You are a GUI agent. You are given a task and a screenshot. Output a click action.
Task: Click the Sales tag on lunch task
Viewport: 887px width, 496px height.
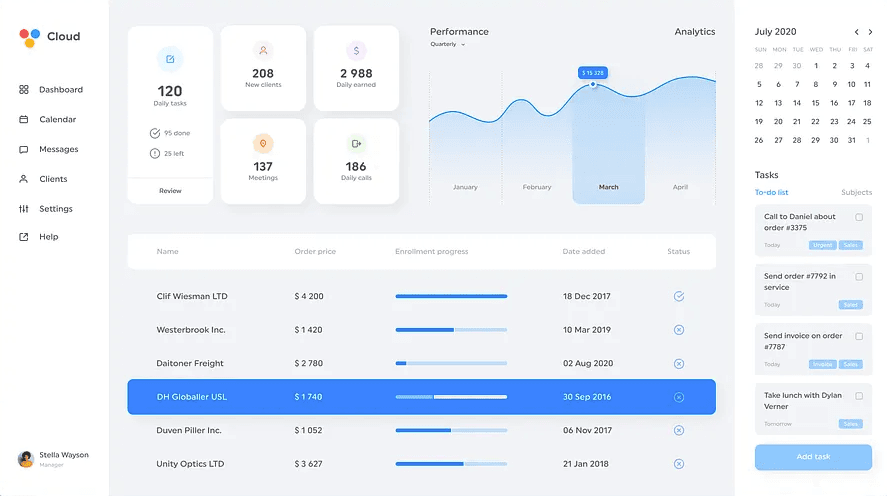click(x=851, y=424)
